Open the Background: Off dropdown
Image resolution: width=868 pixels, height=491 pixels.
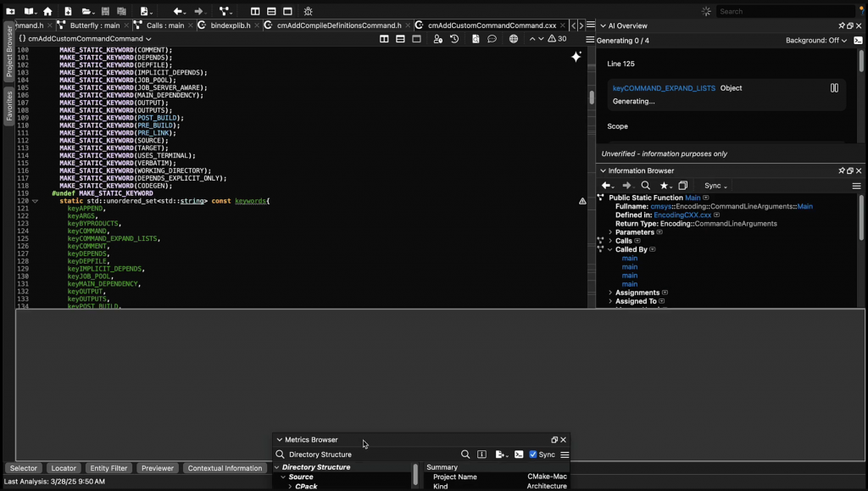pyautogui.click(x=816, y=41)
